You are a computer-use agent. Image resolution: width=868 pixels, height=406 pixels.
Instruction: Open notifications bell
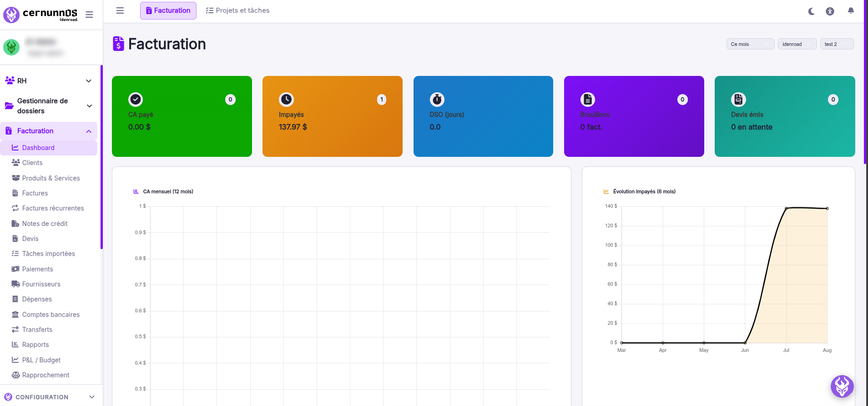pyautogui.click(x=851, y=10)
